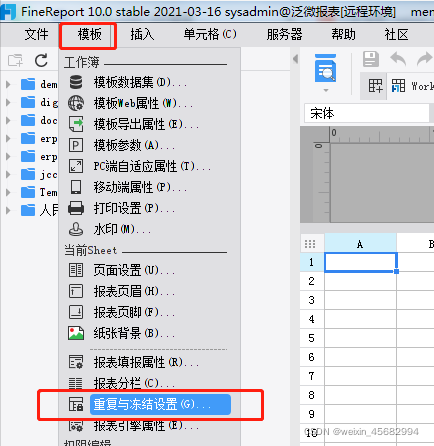The image size is (434, 446).
Task: Open the 文件 menu
Action: click(x=36, y=34)
